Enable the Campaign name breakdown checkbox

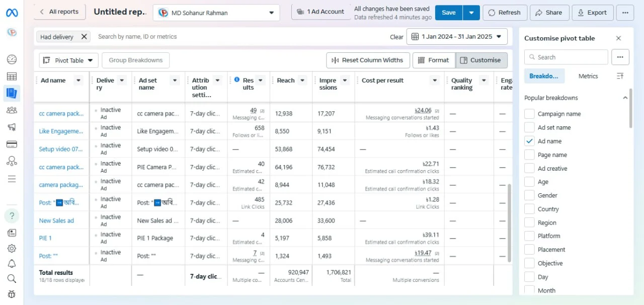529,114
